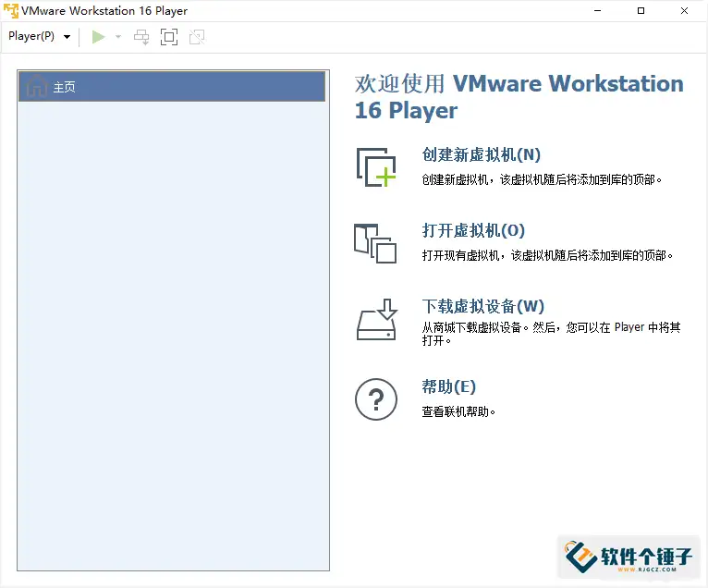Image resolution: width=708 pixels, height=588 pixels.
Task: Close the VMware Workstation 16 Player window
Action: tap(684, 11)
